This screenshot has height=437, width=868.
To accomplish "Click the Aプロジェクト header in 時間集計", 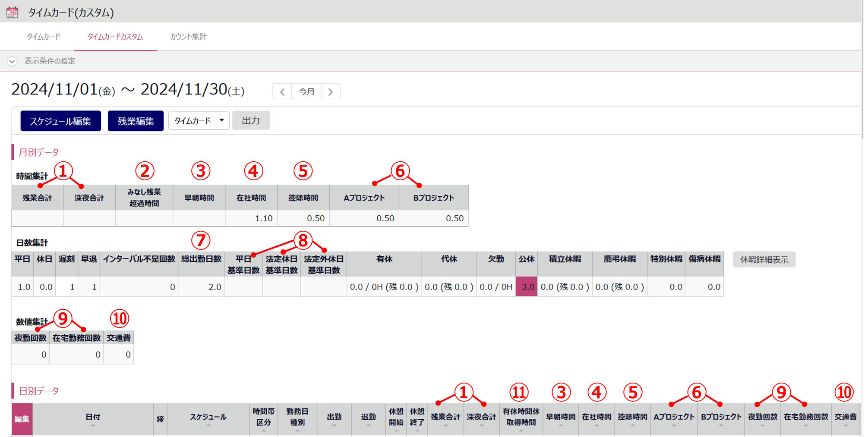I will coord(364,198).
